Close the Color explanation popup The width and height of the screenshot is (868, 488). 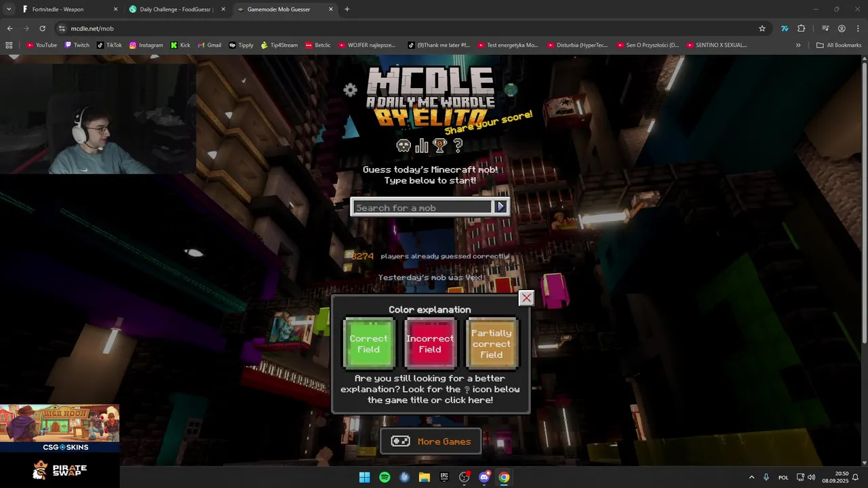coord(526,298)
